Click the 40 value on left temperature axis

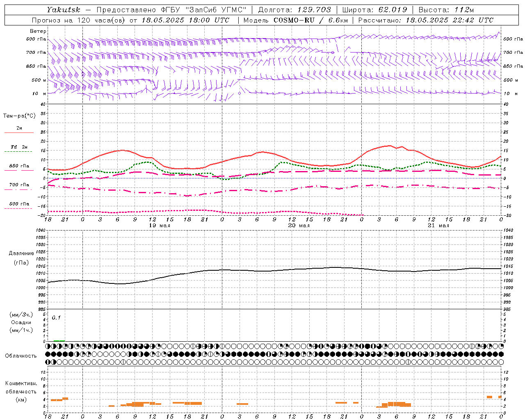pos(43,104)
